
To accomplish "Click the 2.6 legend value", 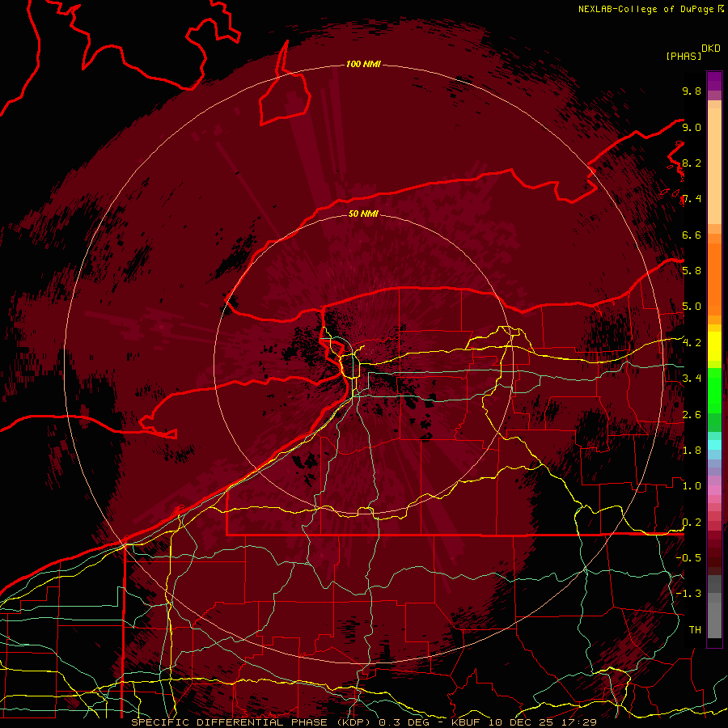I will pos(692,414).
